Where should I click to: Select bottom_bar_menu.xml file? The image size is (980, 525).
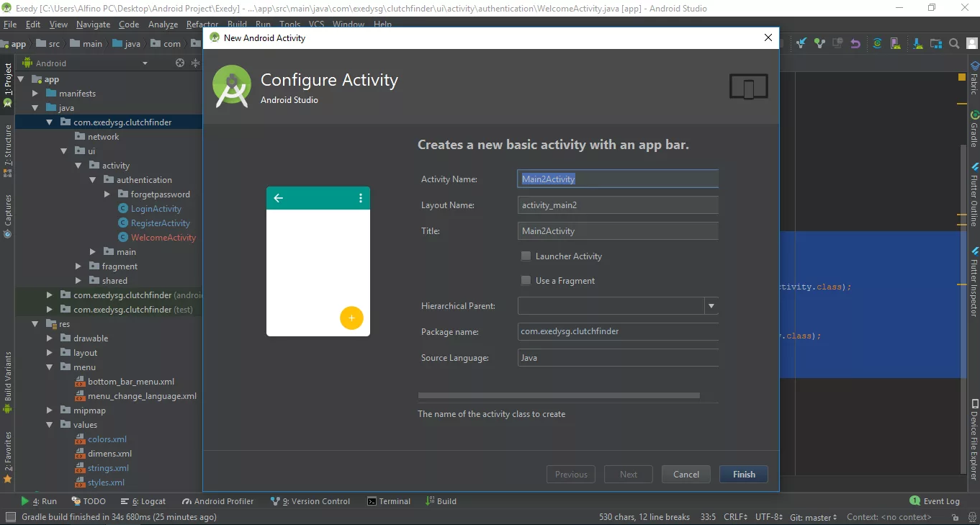(131, 382)
